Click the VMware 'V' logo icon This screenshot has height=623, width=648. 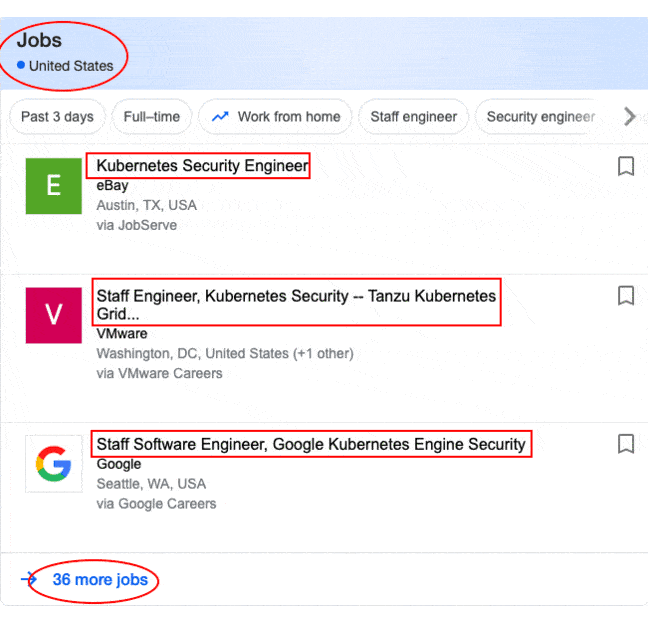tap(54, 315)
